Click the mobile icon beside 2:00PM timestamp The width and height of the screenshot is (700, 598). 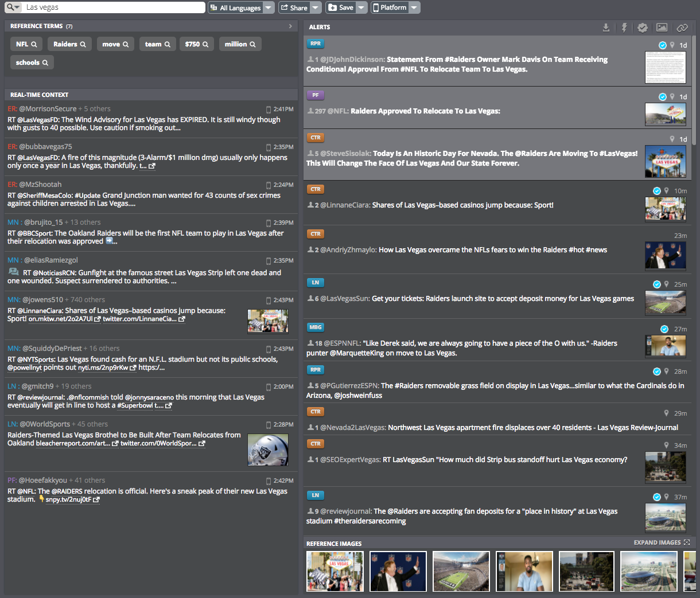click(x=269, y=387)
